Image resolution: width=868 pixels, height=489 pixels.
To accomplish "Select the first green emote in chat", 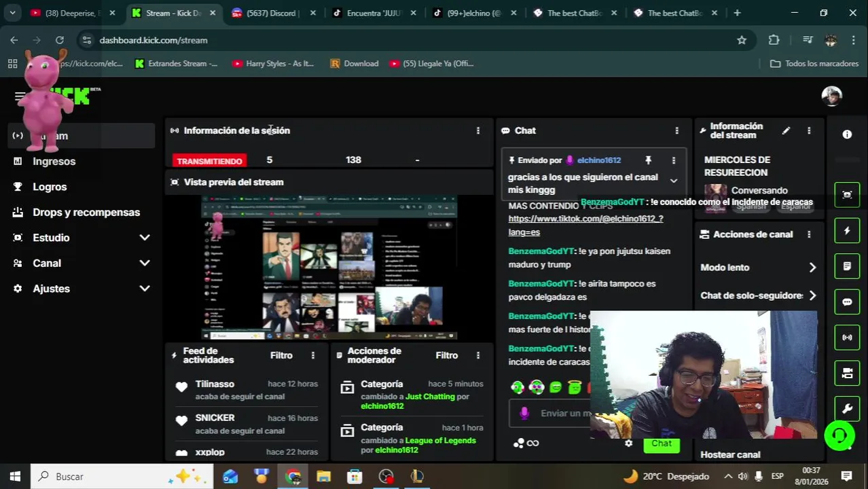I will point(518,388).
